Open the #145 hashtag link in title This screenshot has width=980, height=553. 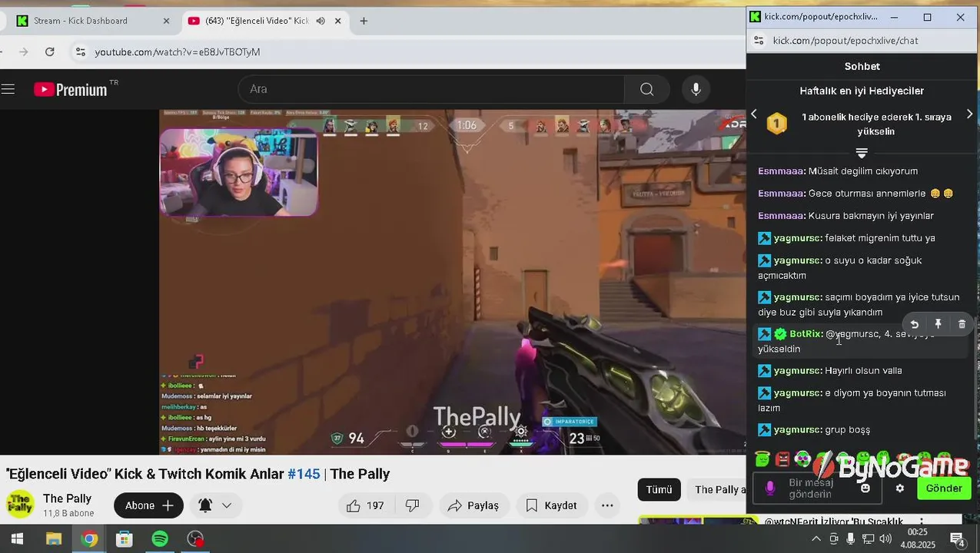point(304,474)
